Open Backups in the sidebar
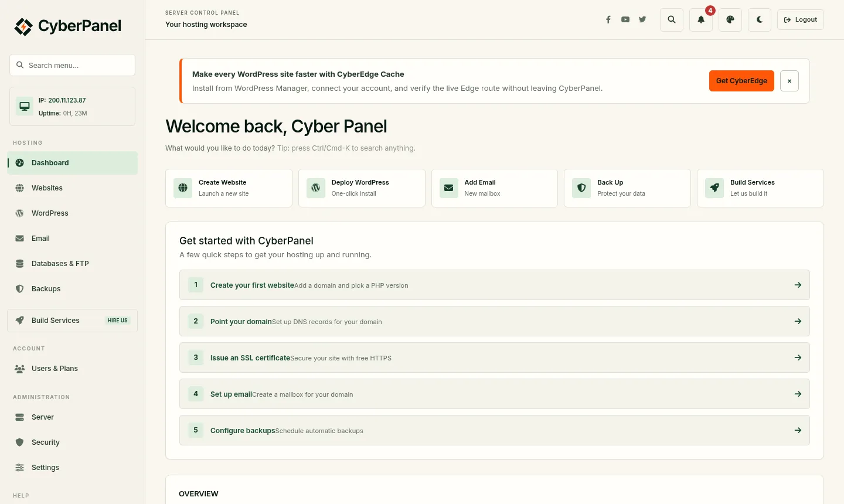The width and height of the screenshot is (844, 504). click(73, 289)
